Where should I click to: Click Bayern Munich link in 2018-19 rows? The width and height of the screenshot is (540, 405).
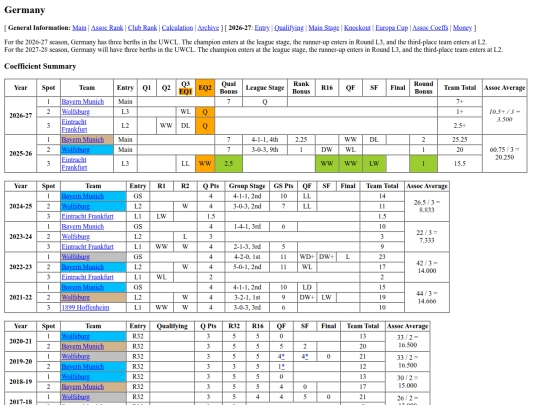(83, 387)
